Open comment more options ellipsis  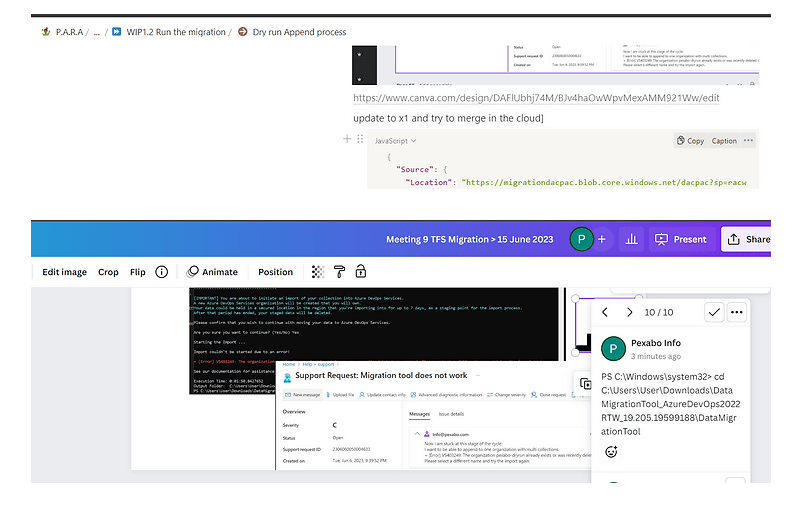(x=737, y=312)
